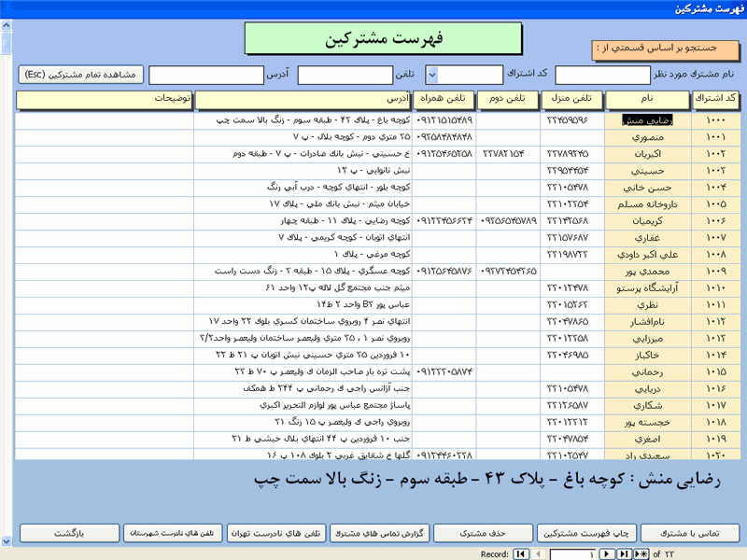Click the mobile phone cell in the منصوري row
Screen dimensions: 747x560
click(444, 137)
